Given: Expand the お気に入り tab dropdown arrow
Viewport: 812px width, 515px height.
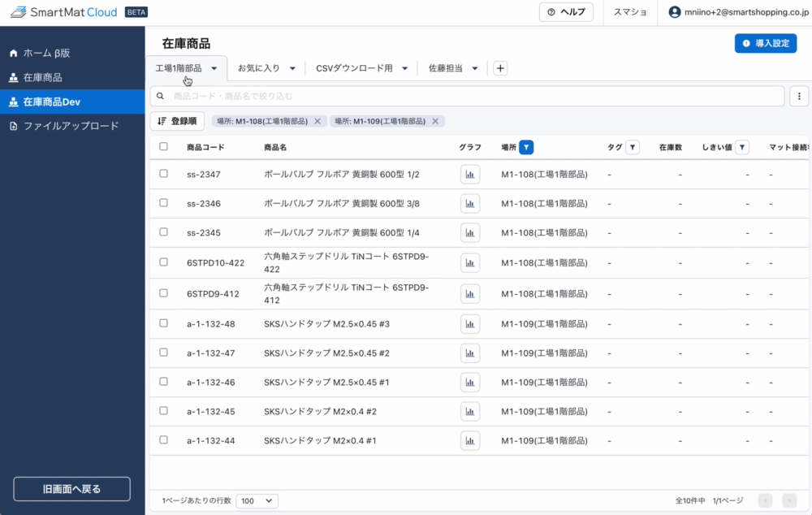Looking at the screenshot, I should [x=292, y=68].
